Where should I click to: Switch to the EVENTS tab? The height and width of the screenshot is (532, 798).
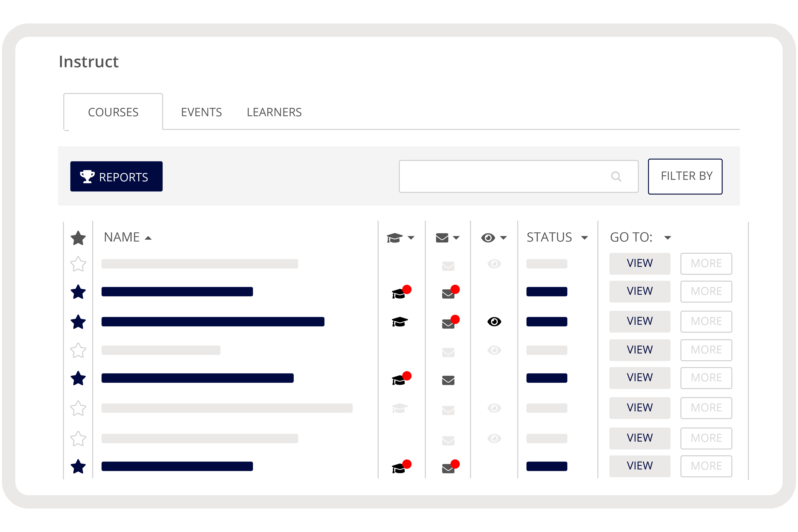(201, 112)
